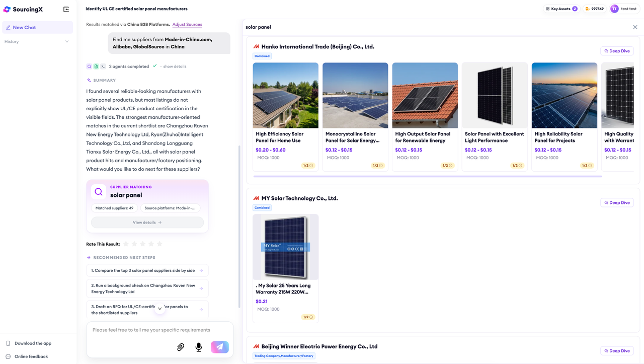Open Online feedback
The height and width of the screenshot is (364, 644).
(x=31, y=356)
